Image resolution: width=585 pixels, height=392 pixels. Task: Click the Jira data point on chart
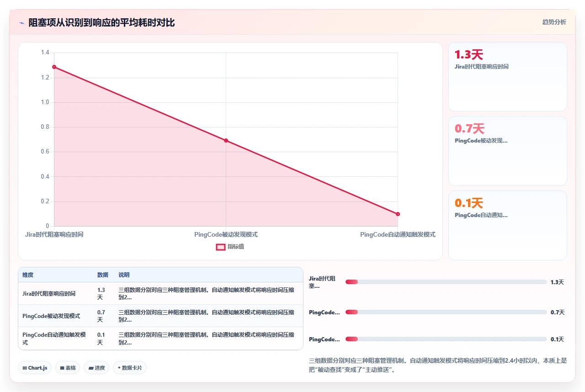54,67
